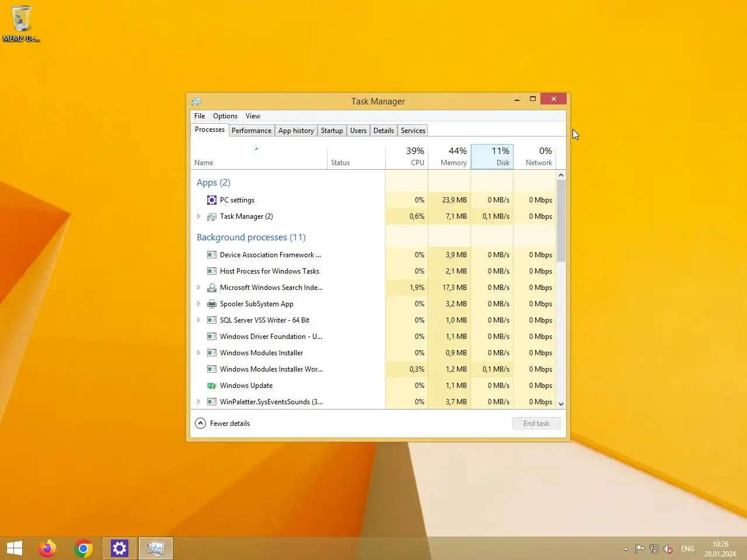Select the Windows Update process icon

[x=212, y=386]
